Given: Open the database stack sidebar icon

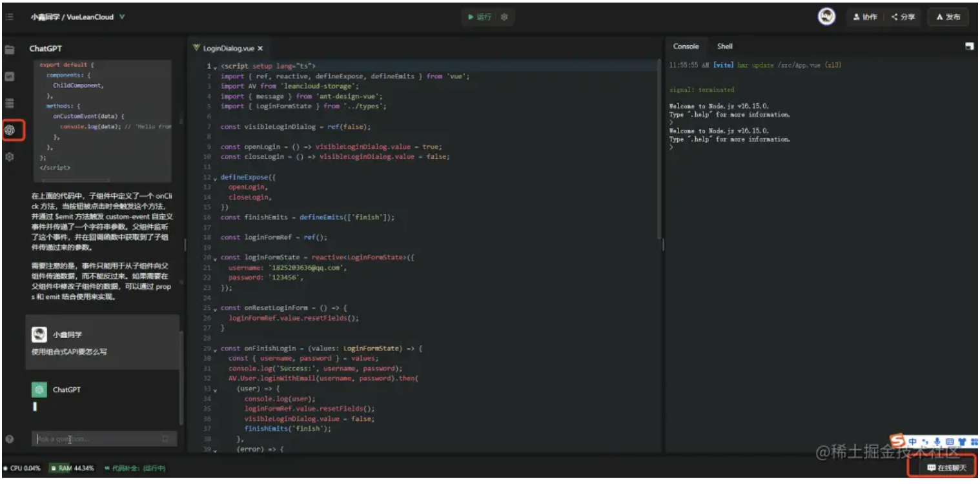Looking at the screenshot, I should pos(10,103).
